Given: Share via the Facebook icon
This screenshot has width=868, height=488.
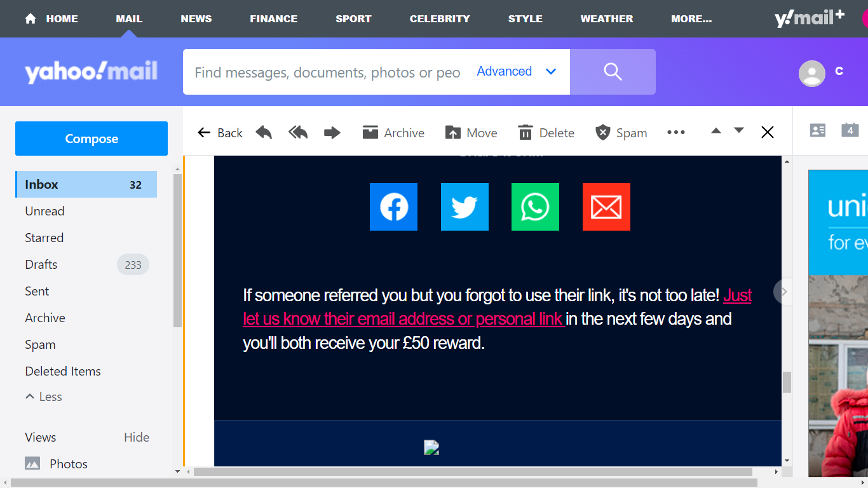Looking at the screenshot, I should [x=393, y=207].
